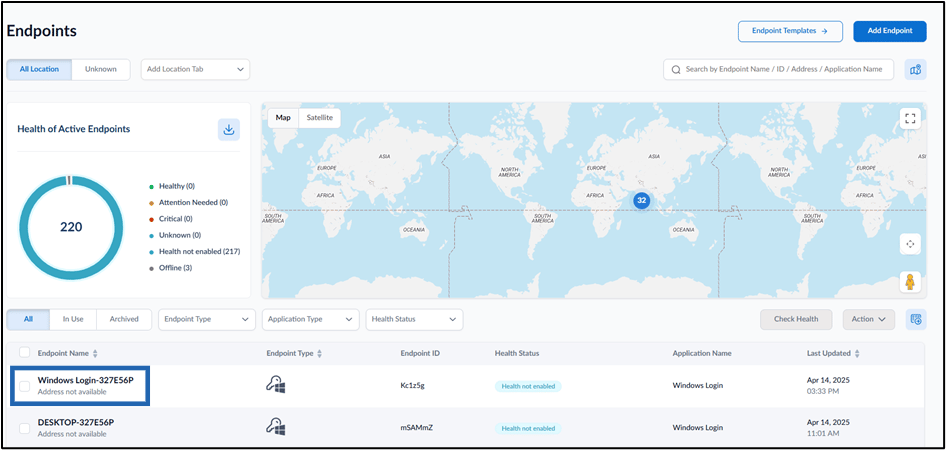Viewport: 946px width, 450px height.
Task: Open Endpoint Templates
Action: [x=790, y=31]
